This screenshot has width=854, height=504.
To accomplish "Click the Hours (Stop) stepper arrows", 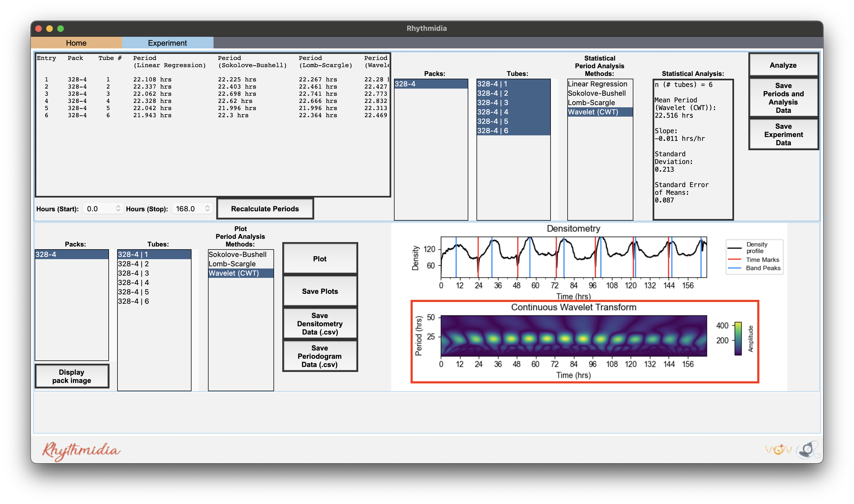I will [x=207, y=209].
